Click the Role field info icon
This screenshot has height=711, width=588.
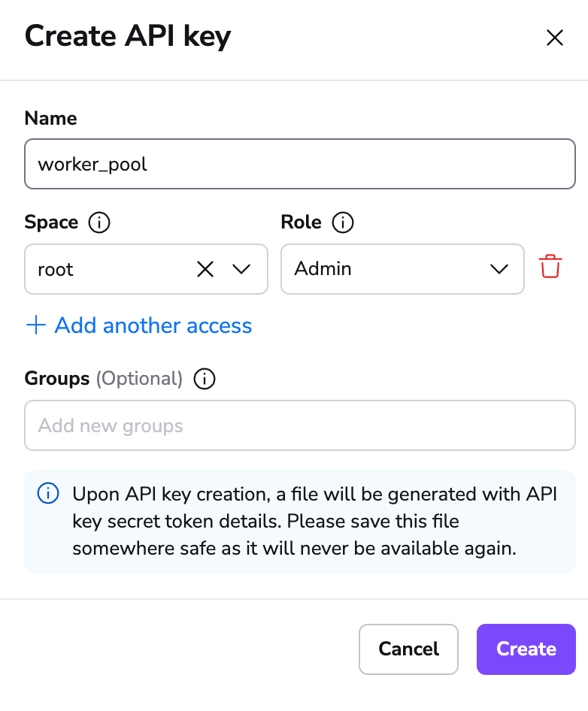click(343, 222)
